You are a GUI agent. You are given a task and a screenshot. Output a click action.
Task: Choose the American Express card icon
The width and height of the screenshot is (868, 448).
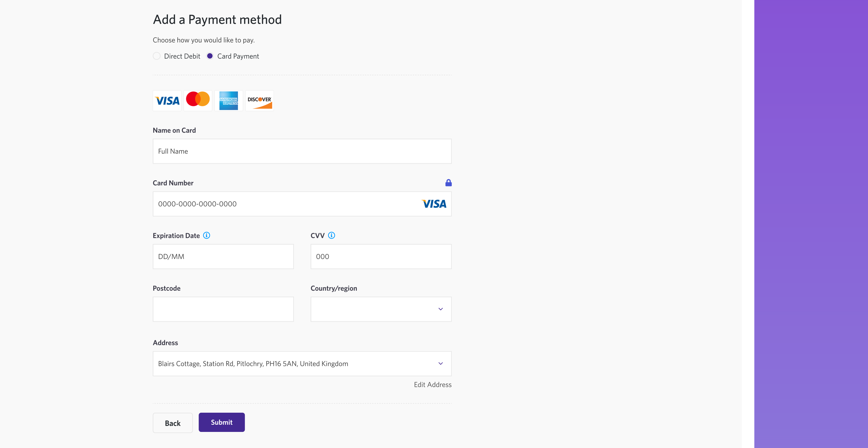point(228,101)
